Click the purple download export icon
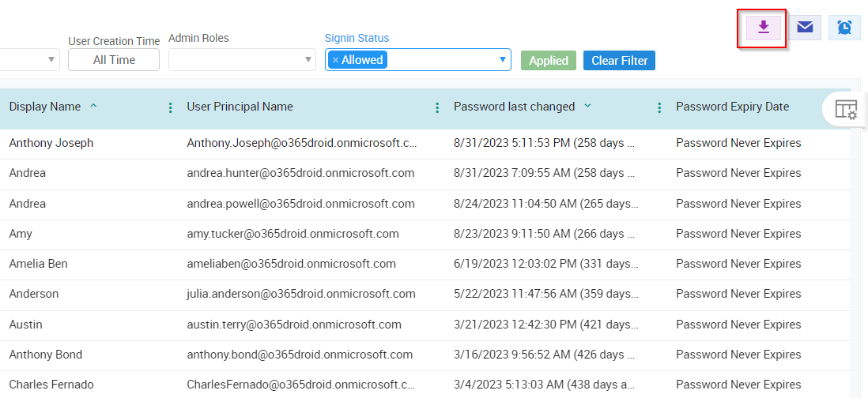The image size is (868, 398). [764, 27]
